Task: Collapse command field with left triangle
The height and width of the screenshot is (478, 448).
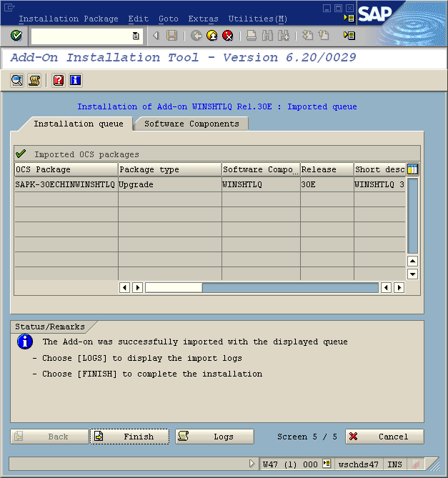Action: point(156,36)
